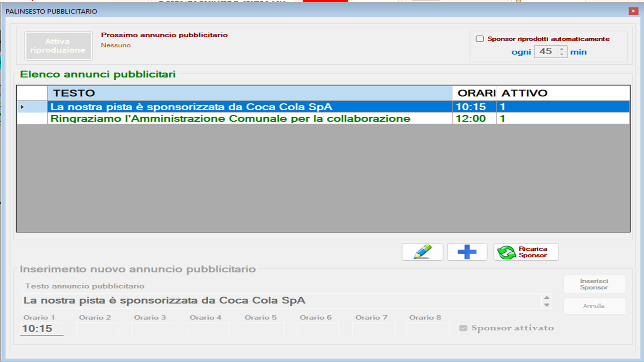This screenshot has width=644, height=362.
Task: Click the Inserisci Sponsor button
Action: (x=594, y=284)
